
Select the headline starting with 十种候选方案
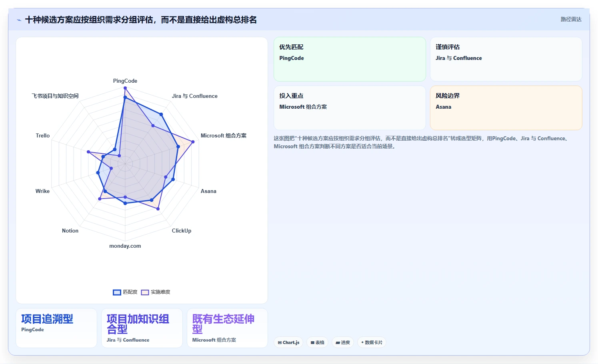(x=141, y=20)
